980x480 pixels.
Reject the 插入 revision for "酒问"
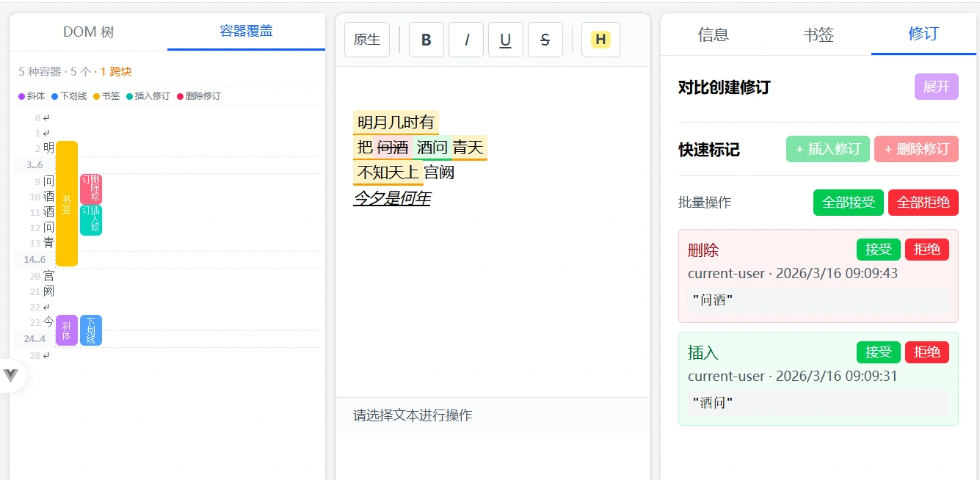point(926,352)
